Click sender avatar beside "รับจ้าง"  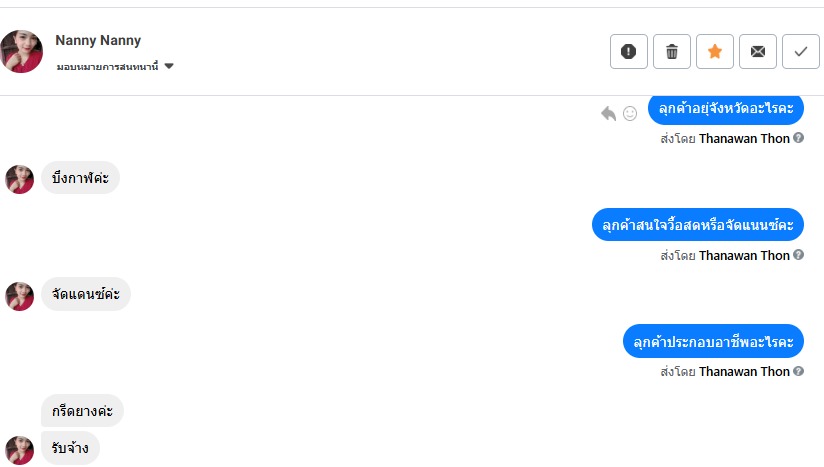click(x=20, y=449)
